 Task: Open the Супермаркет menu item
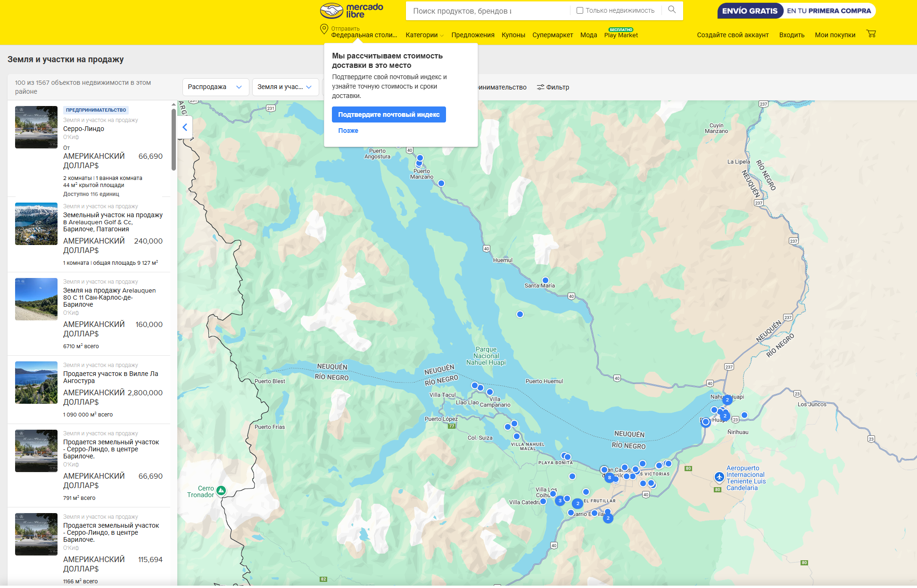pyautogui.click(x=553, y=35)
